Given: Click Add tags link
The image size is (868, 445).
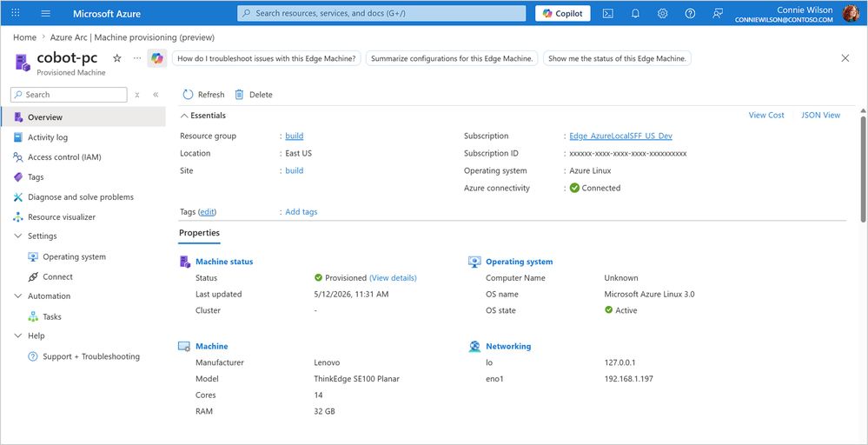Looking at the screenshot, I should tap(301, 211).
